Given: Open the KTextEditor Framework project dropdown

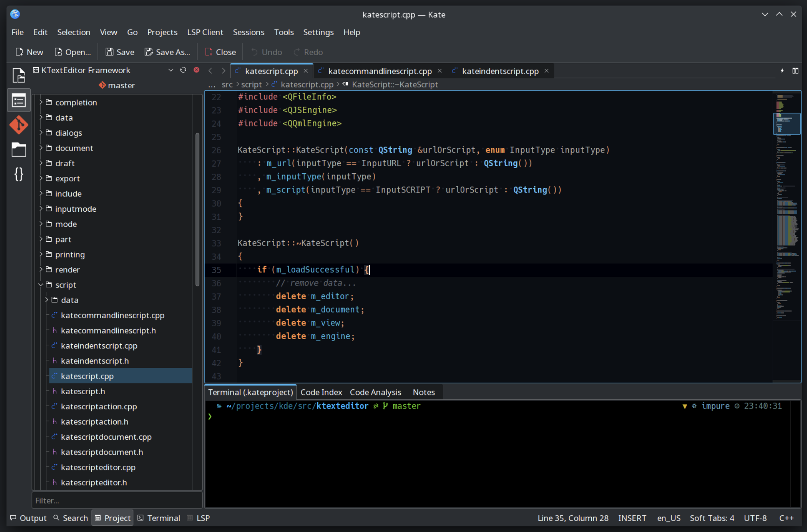Looking at the screenshot, I should pyautogui.click(x=171, y=70).
